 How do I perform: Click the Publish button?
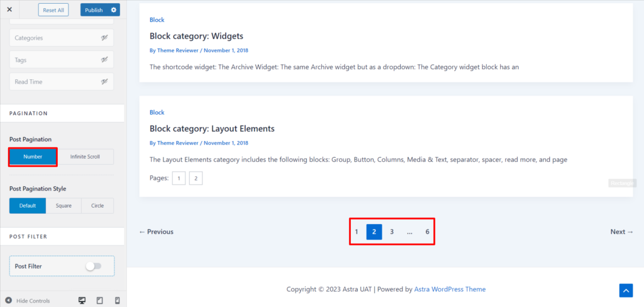click(94, 10)
